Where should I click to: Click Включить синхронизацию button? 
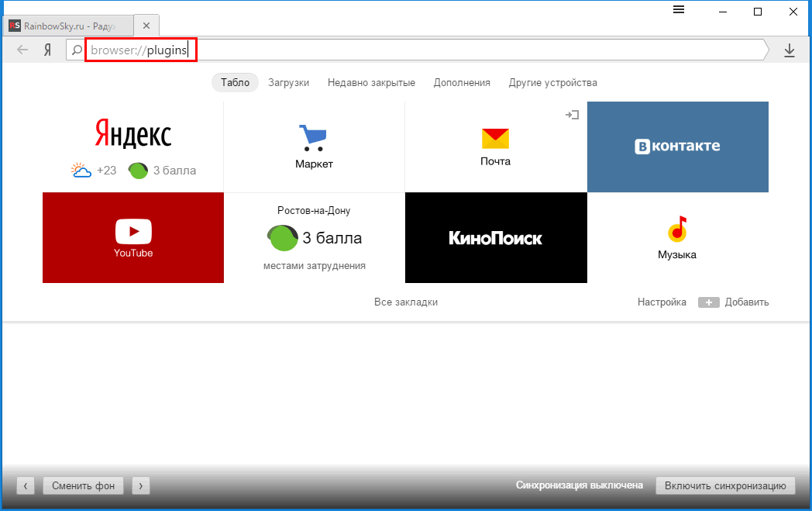tap(725, 485)
